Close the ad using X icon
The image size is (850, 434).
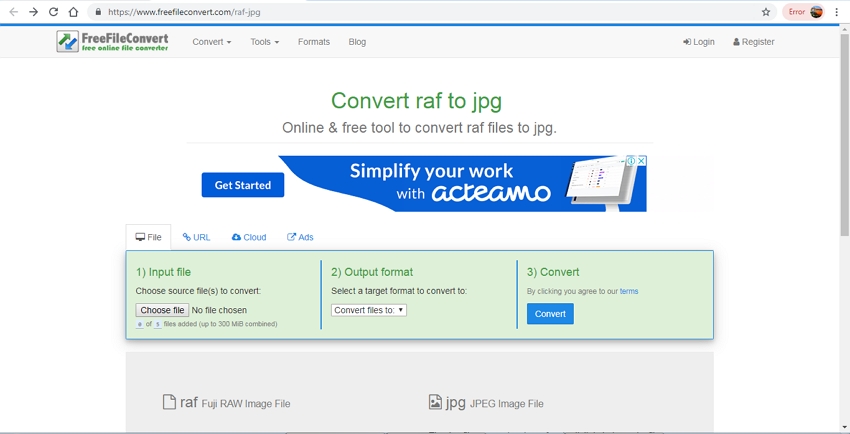tap(641, 161)
